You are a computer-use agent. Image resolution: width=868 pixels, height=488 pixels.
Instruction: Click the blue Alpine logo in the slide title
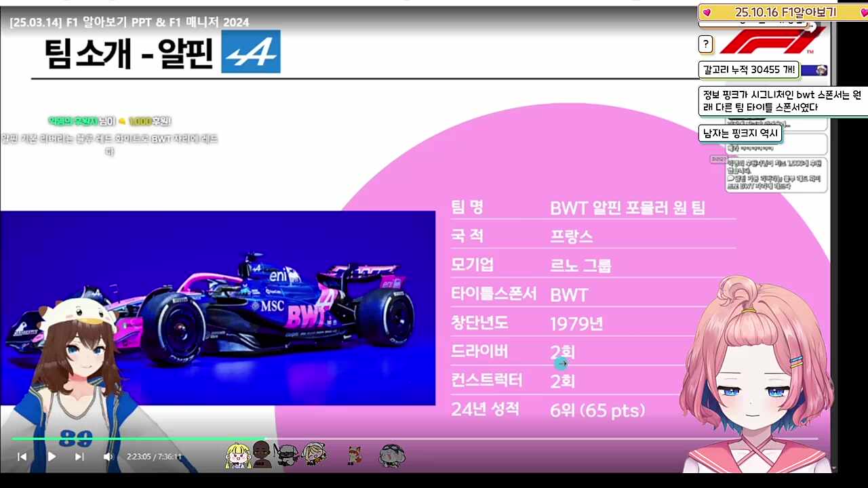[251, 52]
